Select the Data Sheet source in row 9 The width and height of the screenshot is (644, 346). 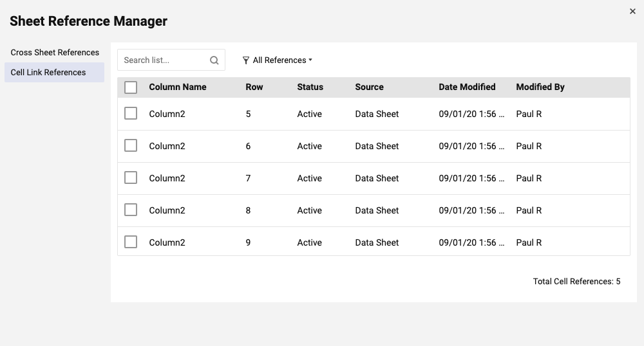coord(377,243)
